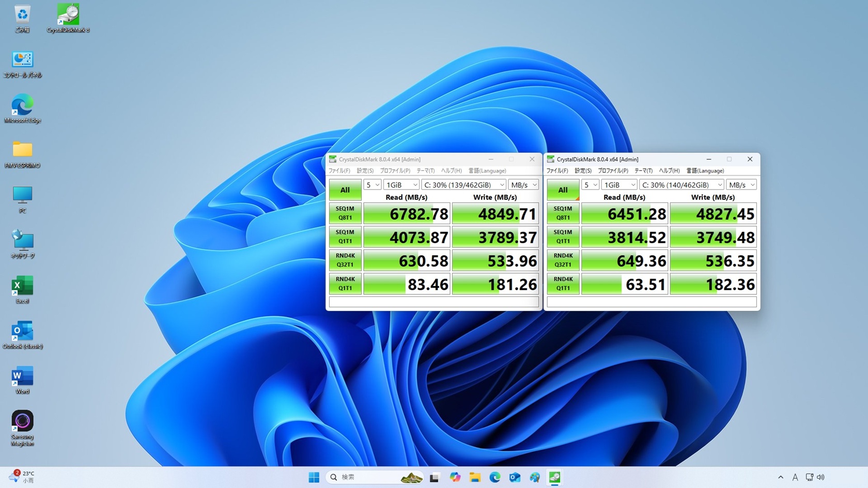Open Copilot icon in taskbar
The height and width of the screenshot is (488, 868).
pyautogui.click(x=455, y=477)
